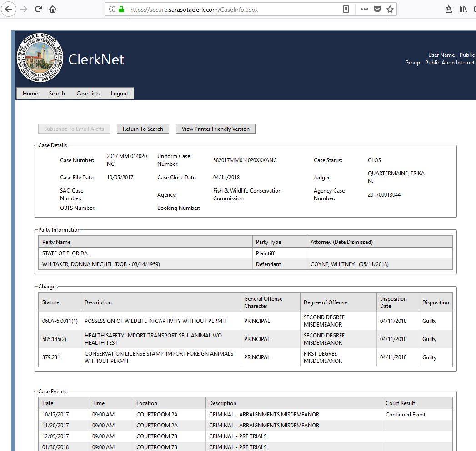This screenshot has height=451, width=476.
Task: Click the browser back arrow button
Action: (9, 9)
